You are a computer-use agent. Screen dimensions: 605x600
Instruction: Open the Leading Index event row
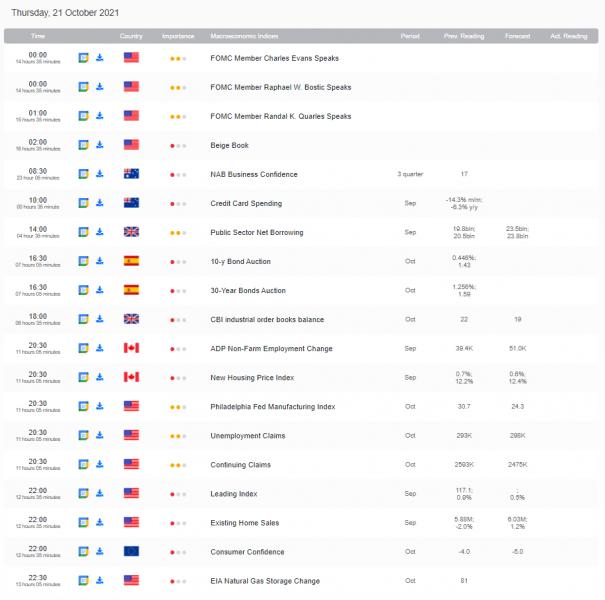tap(233, 494)
